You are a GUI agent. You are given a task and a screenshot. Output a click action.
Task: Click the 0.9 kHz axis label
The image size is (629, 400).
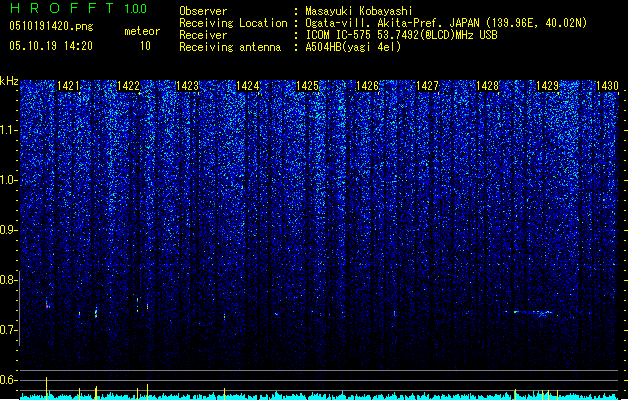pyautogui.click(x=9, y=230)
